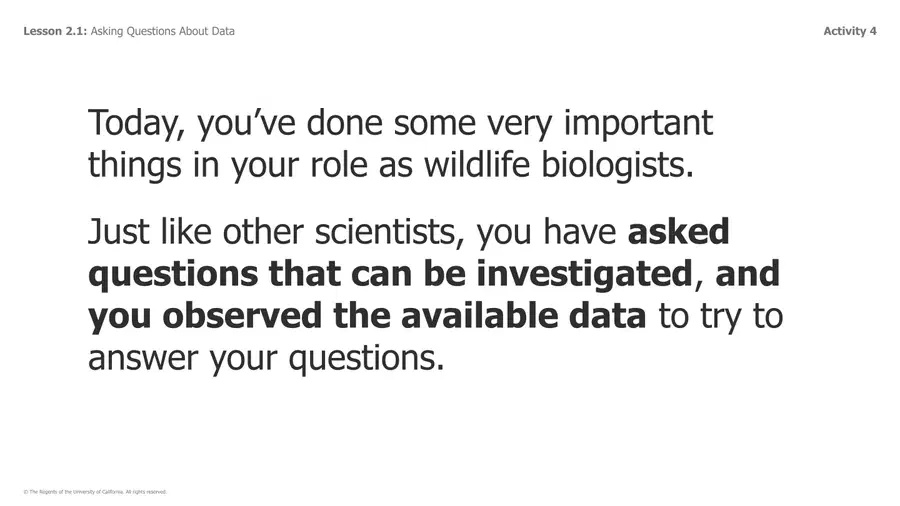Click the bold words "available data"
900x506 pixels.
coord(523,316)
